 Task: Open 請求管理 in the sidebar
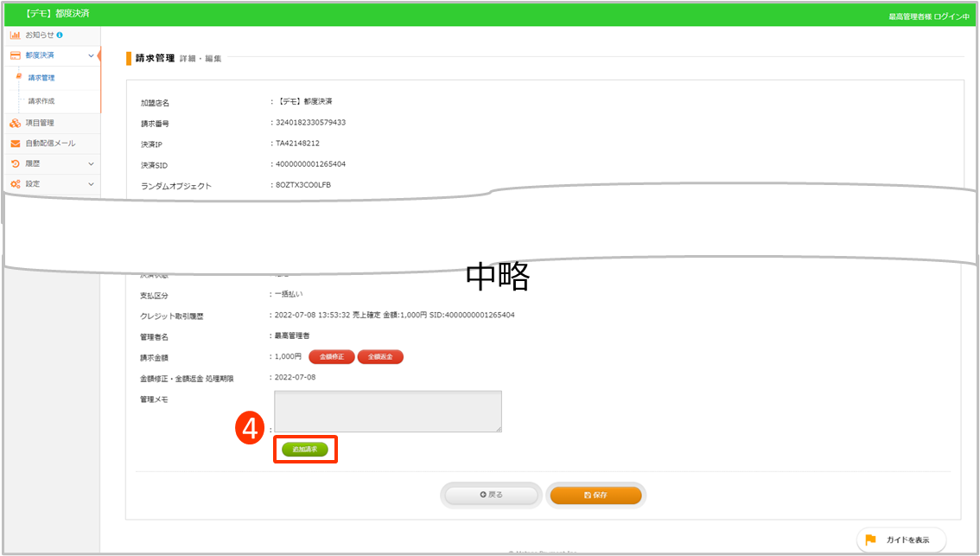pos(41,78)
